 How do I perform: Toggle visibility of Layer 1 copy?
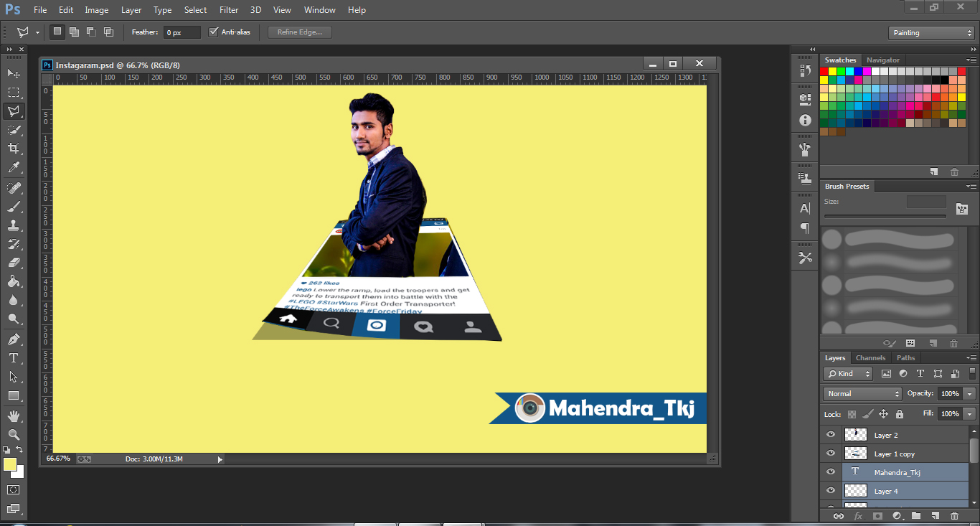(x=830, y=453)
